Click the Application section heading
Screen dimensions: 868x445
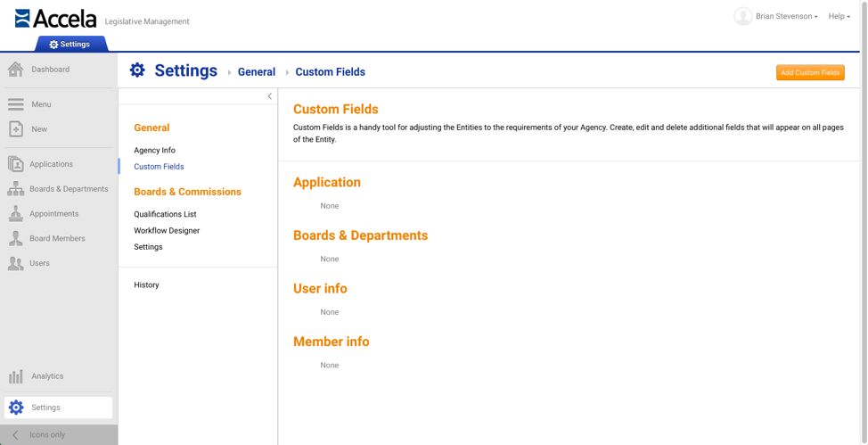click(327, 182)
